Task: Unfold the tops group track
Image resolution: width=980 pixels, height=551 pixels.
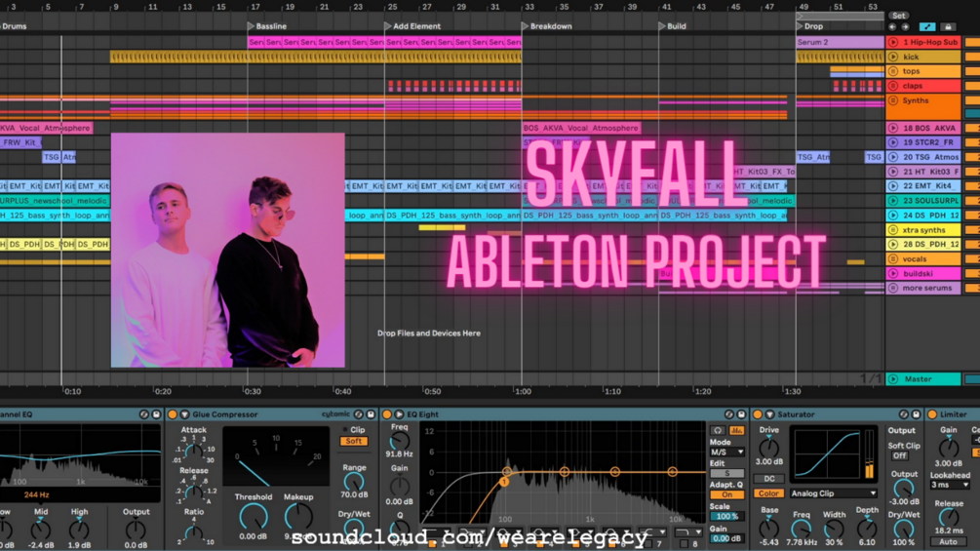Action: 893,71
